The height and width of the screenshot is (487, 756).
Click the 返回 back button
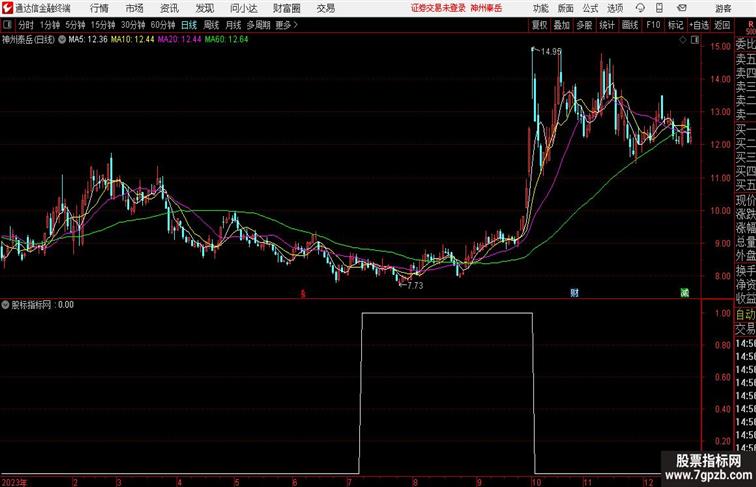click(722, 25)
